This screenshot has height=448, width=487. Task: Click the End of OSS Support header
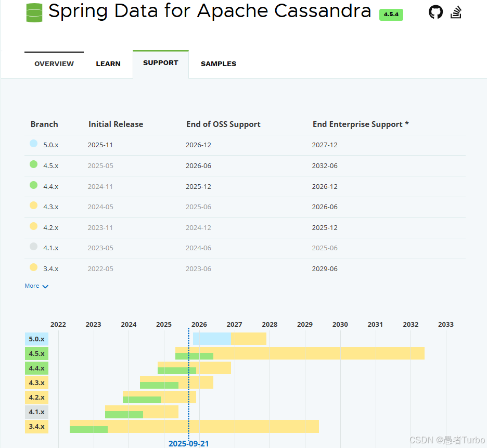223,124
